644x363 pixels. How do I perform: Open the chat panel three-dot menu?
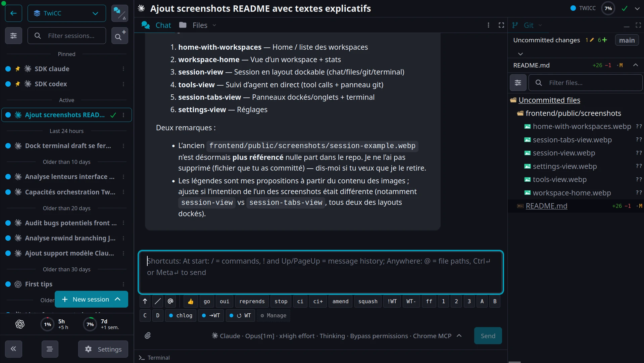[488, 25]
